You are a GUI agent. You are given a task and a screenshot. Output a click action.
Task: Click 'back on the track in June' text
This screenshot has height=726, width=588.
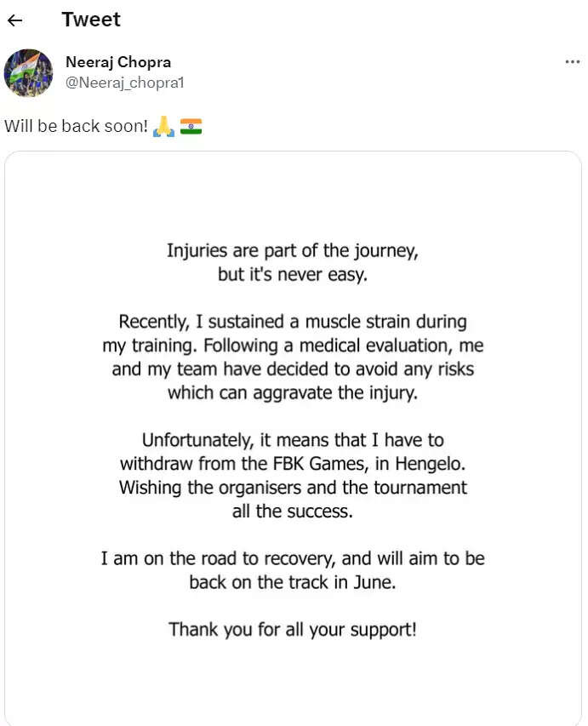point(294,582)
